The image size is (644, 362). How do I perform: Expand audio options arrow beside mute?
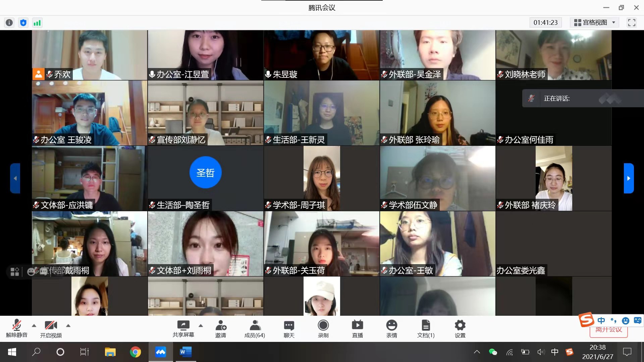pos(34,325)
